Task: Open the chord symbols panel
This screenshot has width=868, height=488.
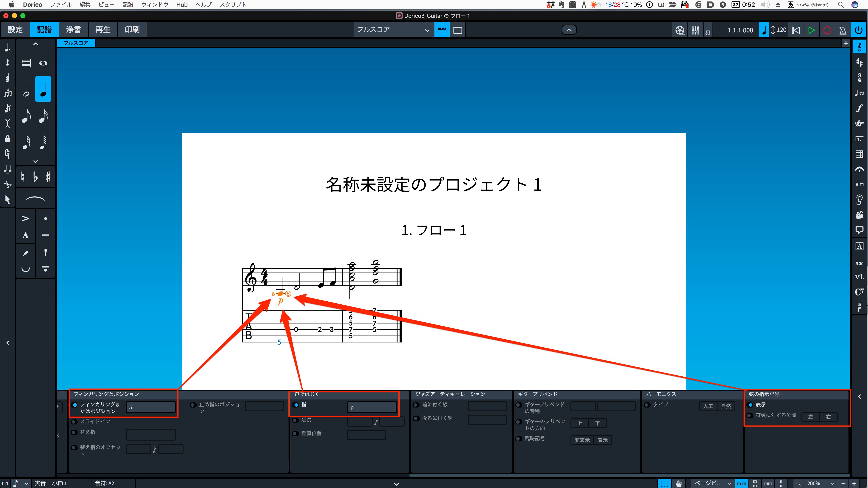Action: click(x=860, y=292)
